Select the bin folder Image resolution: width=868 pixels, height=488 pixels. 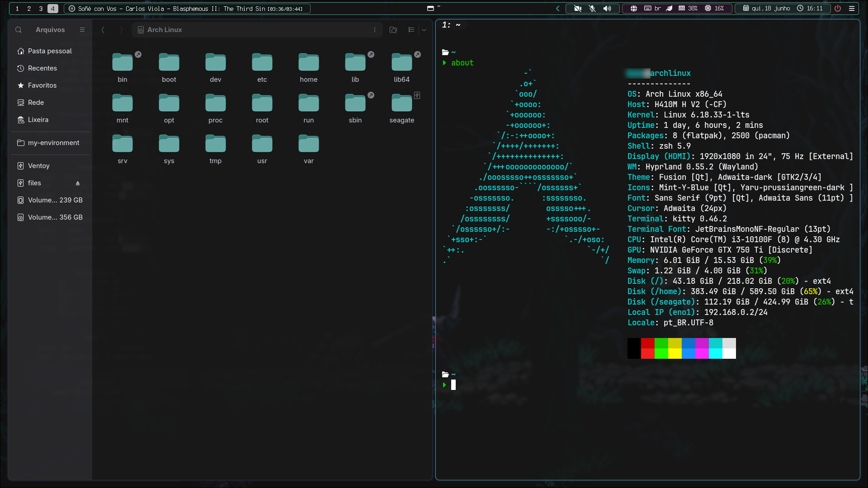pos(123,68)
